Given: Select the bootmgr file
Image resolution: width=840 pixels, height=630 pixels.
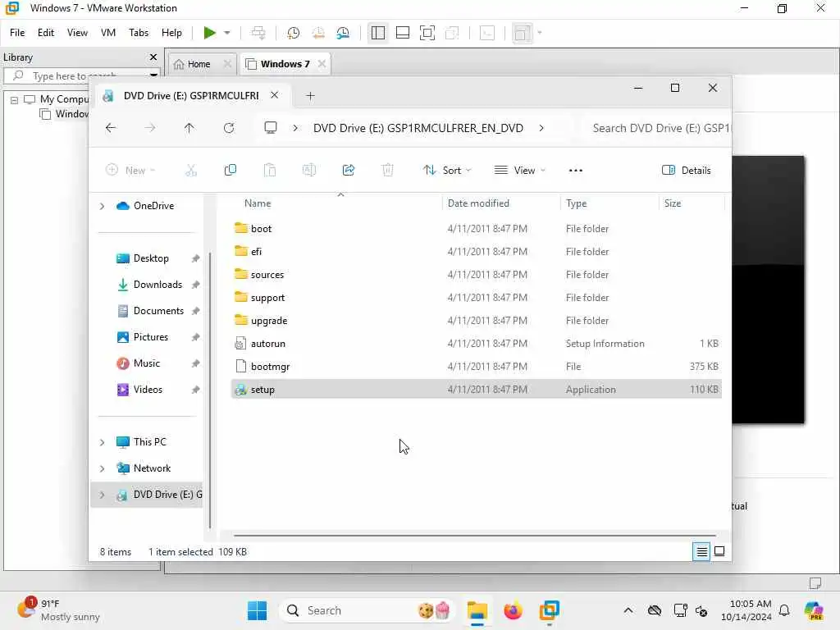Looking at the screenshot, I should click(x=476, y=367).
